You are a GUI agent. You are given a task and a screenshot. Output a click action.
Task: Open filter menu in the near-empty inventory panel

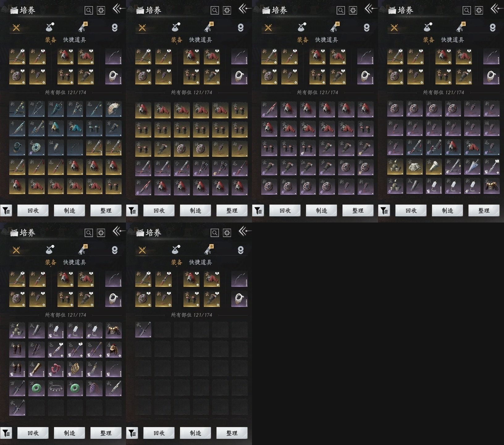(x=132, y=433)
